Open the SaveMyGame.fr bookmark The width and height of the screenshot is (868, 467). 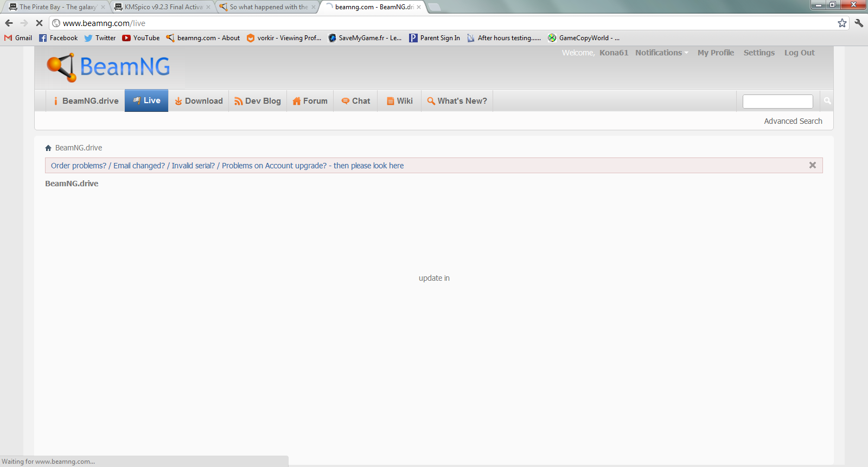click(365, 38)
